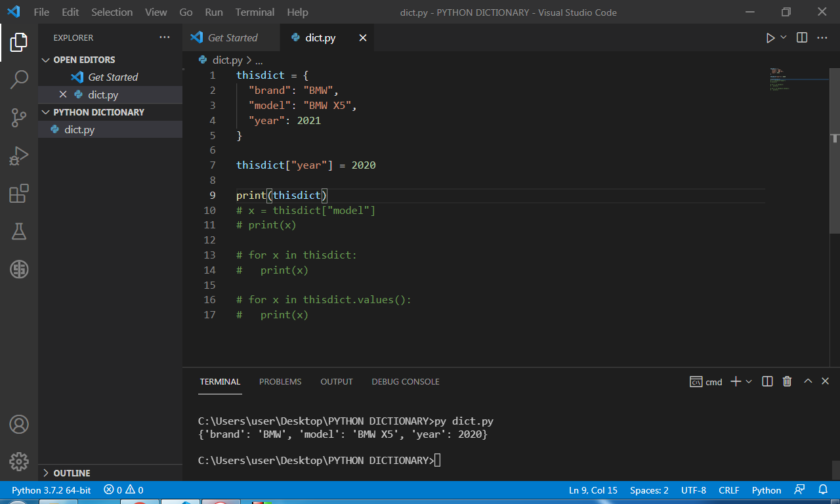Open Run and Debug view icon
Image resolution: width=840 pixels, height=504 pixels.
(x=19, y=156)
